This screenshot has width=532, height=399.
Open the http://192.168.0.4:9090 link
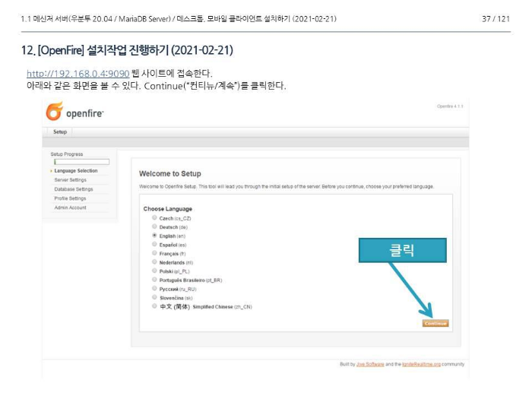tap(78, 74)
